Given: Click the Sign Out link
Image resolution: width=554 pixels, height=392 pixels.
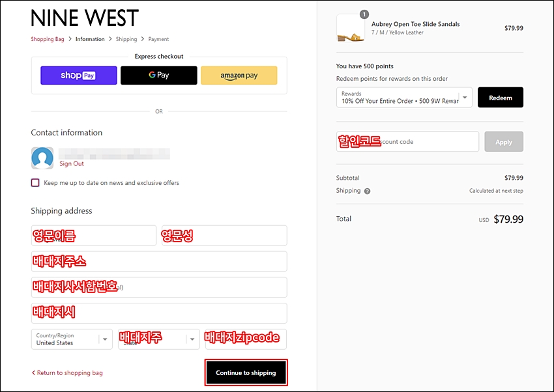Looking at the screenshot, I should click(x=72, y=163).
